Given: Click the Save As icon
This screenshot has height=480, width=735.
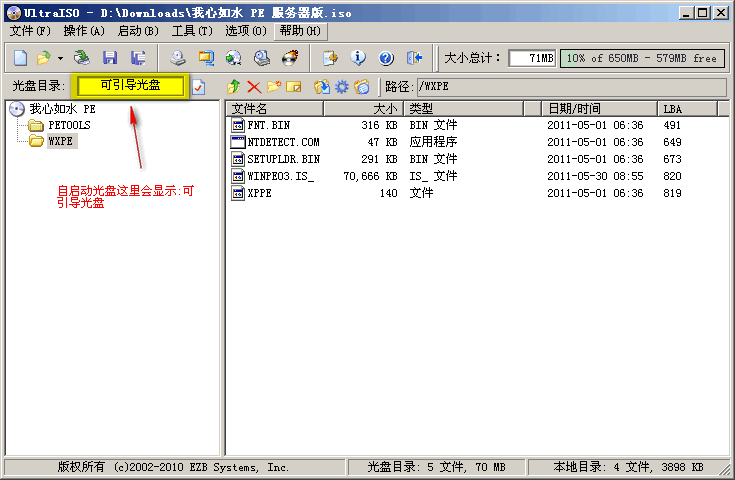Looking at the screenshot, I should [x=138, y=58].
